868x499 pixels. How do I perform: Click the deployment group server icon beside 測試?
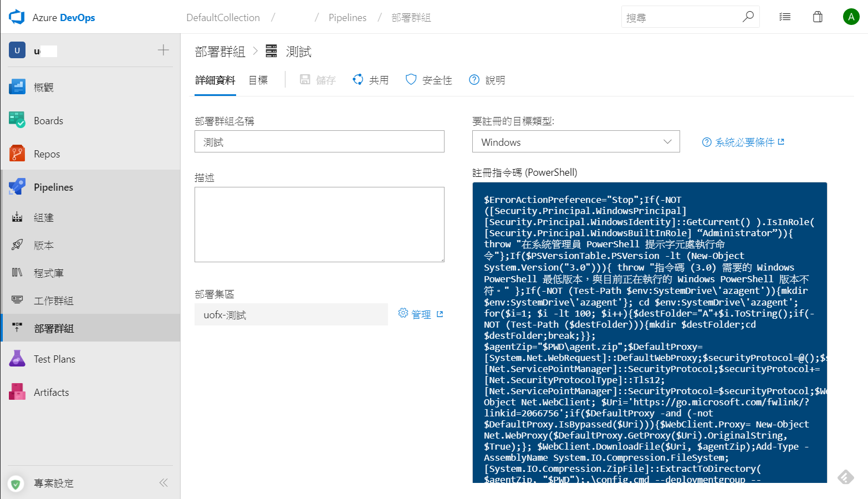point(271,51)
